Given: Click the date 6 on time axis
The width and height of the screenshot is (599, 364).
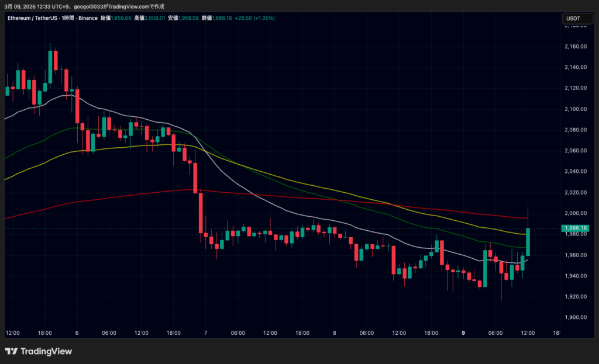Looking at the screenshot, I should pyautogui.click(x=77, y=332).
